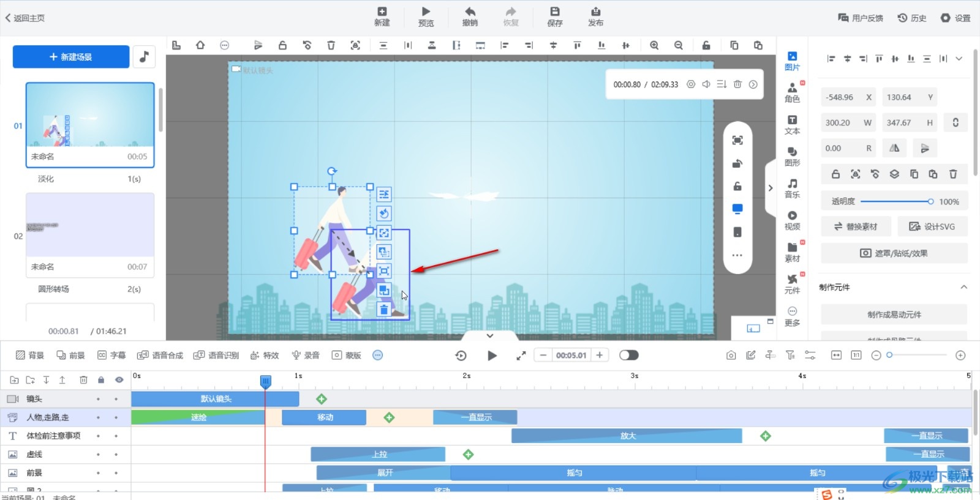Open the 背景 background tab
980x500 pixels.
click(30, 356)
